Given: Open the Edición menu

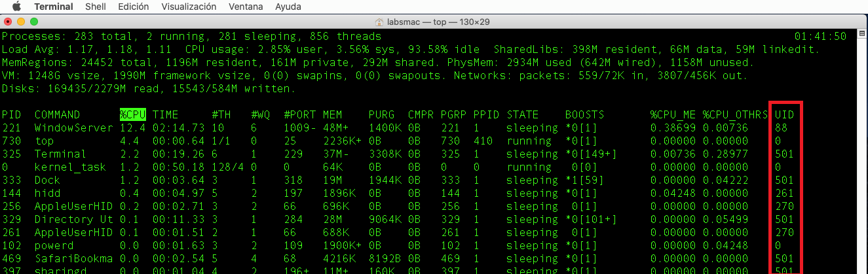Looking at the screenshot, I should tap(133, 7).
